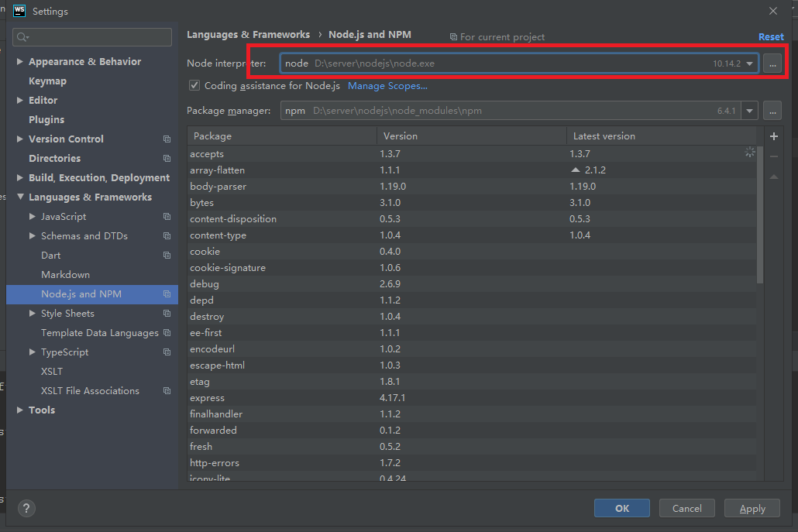Open the Node interpreter dropdown arrow
Viewport: 798px width, 532px height.
[x=749, y=63]
